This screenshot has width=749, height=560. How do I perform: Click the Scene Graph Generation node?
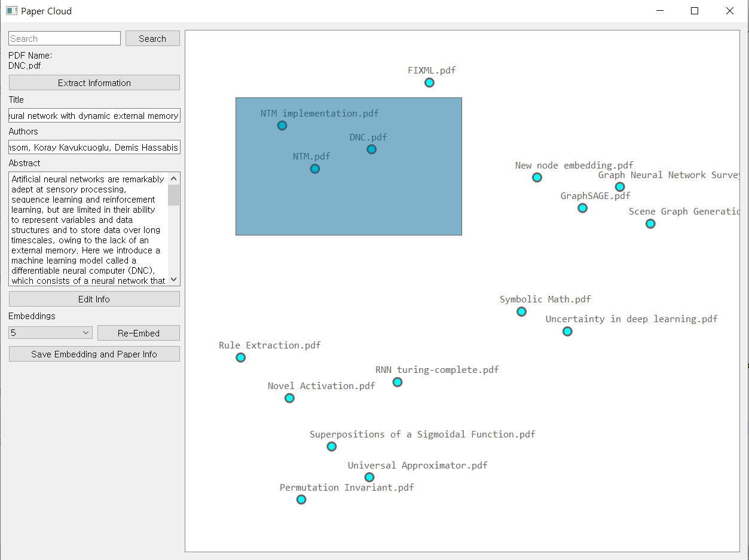[650, 224]
